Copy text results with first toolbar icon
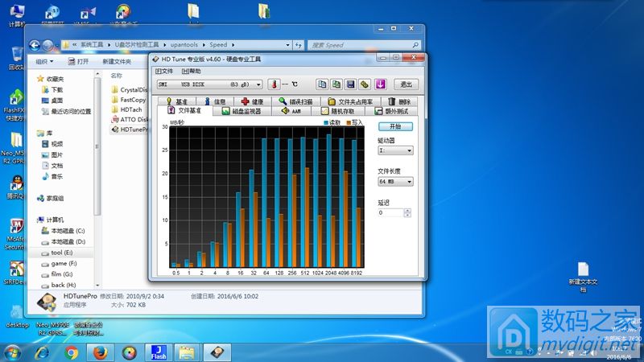 pos(322,84)
